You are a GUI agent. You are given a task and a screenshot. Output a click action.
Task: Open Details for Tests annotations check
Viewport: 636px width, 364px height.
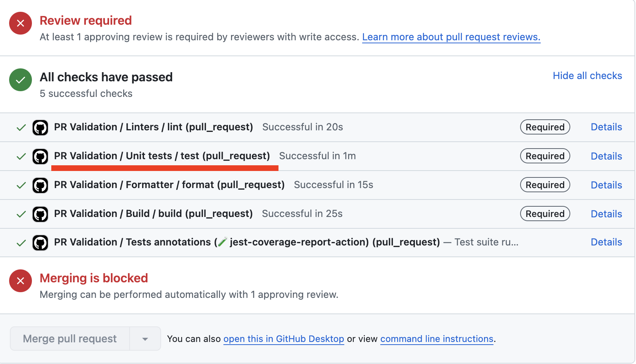tap(606, 242)
